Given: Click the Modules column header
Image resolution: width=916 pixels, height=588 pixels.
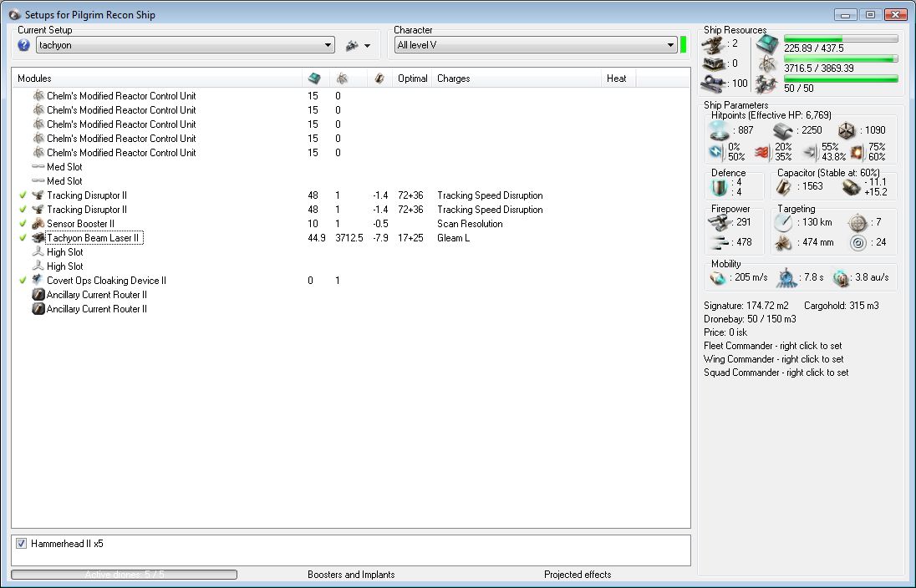Looking at the screenshot, I should 156,79.
